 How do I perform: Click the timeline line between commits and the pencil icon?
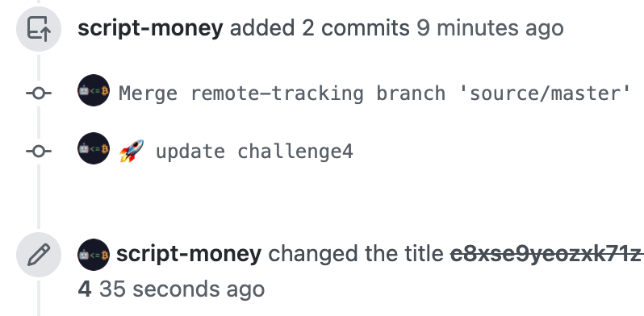click(39, 196)
